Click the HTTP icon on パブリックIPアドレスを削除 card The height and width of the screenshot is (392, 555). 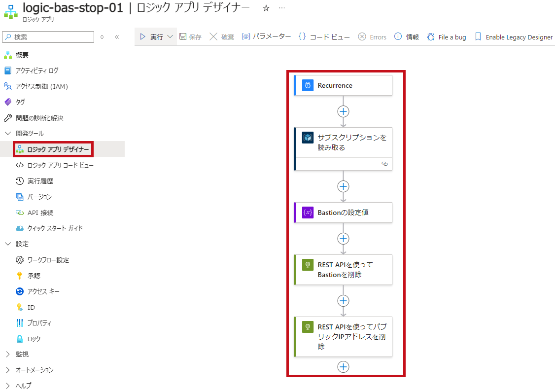[x=308, y=327]
